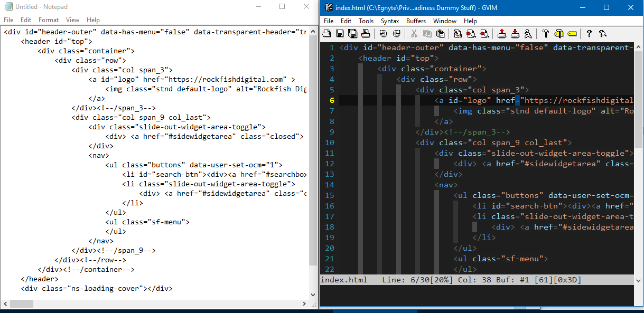The width and height of the screenshot is (644, 313).
Task: Open the Help menu in Notepad
Action: pos(93,20)
